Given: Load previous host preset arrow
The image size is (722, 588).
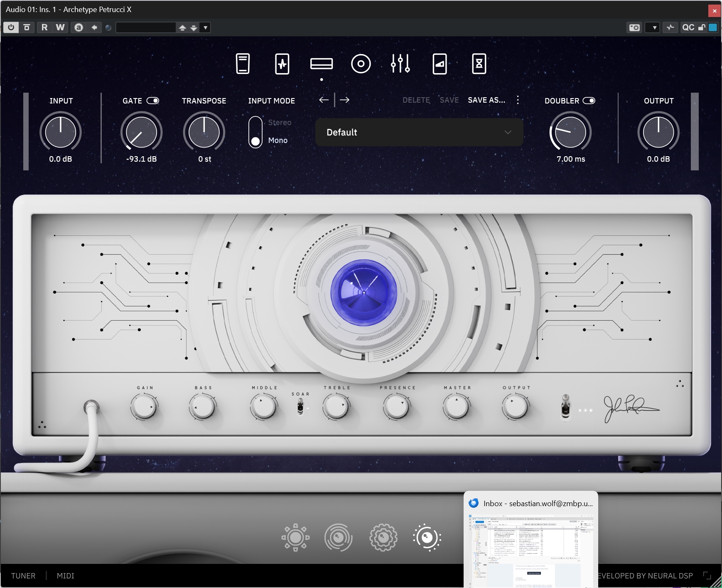Looking at the screenshot, I should click(x=182, y=27).
